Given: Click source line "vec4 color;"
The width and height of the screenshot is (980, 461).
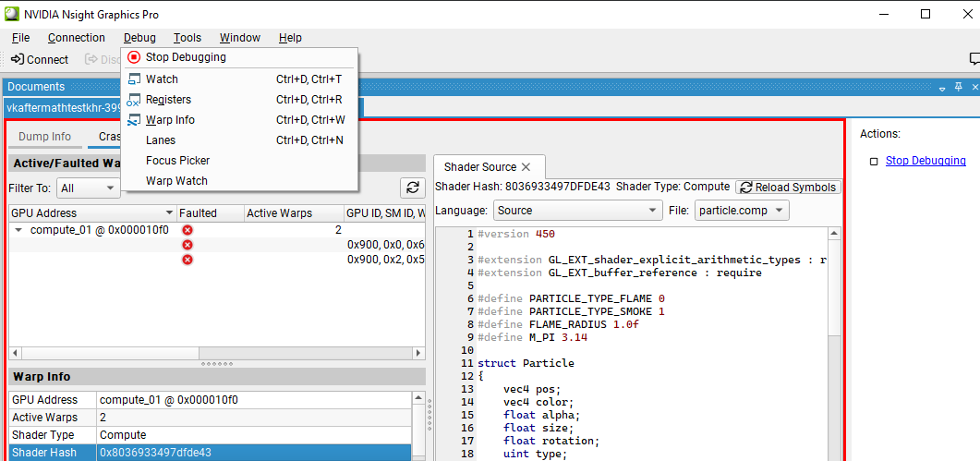Looking at the screenshot, I should [x=538, y=402].
